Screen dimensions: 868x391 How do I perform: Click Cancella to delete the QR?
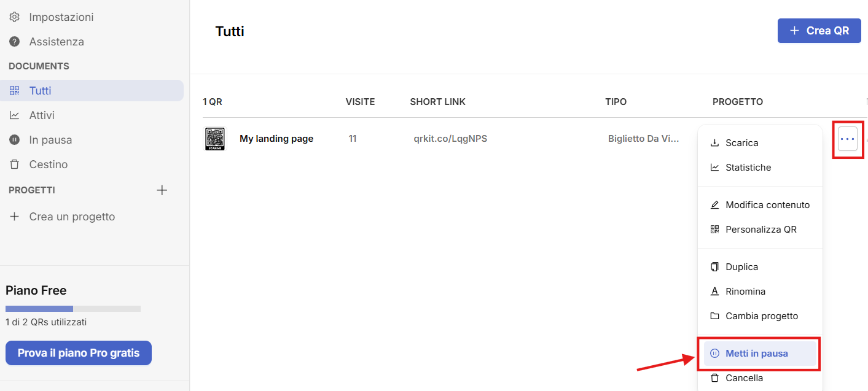(744, 378)
